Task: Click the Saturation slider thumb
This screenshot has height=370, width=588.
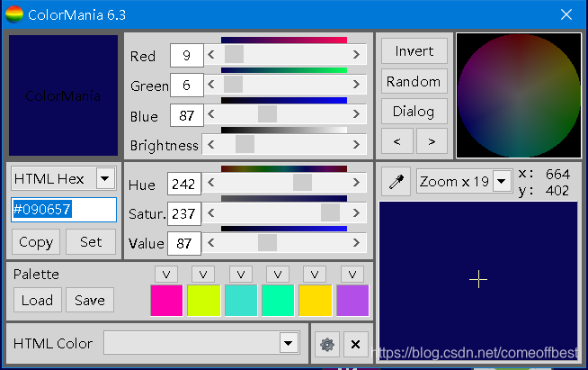Action: [x=330, y=213]
